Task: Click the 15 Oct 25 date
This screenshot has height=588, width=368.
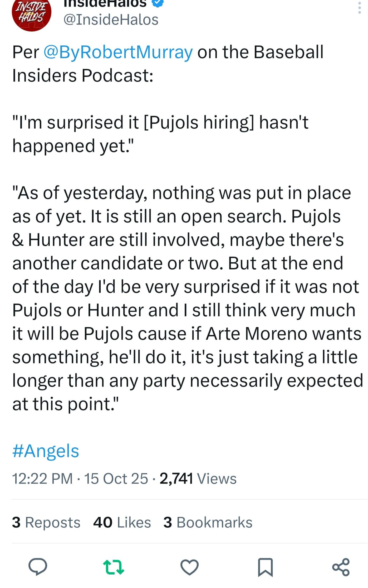Action: 116,479
